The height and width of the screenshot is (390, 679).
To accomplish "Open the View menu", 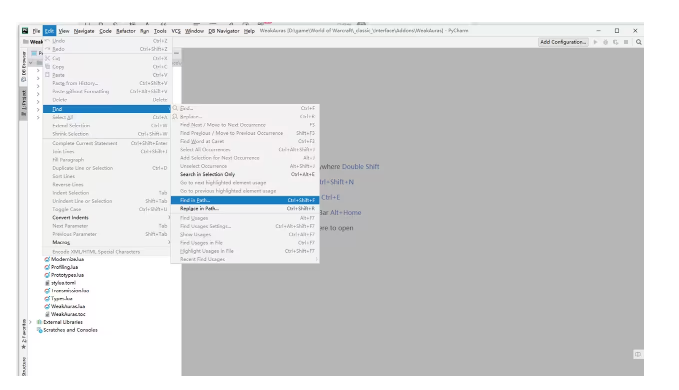I will [x=64, y=31].
